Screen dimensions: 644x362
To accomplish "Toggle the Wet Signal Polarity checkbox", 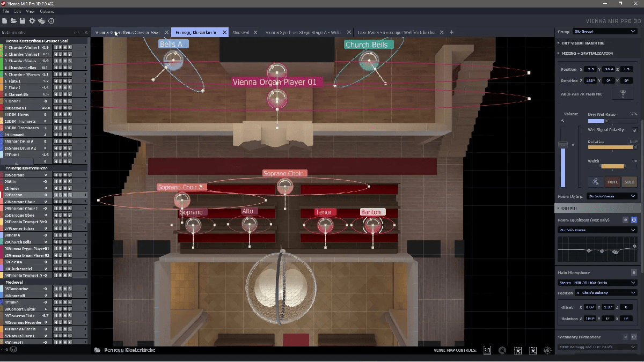I will (x=634, y=130).
